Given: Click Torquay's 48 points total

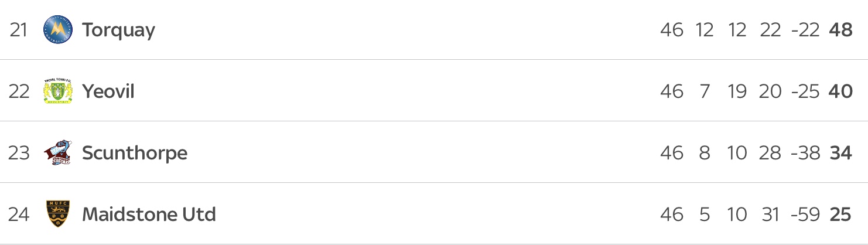Looking at the screenshot, I should [840, 30].
